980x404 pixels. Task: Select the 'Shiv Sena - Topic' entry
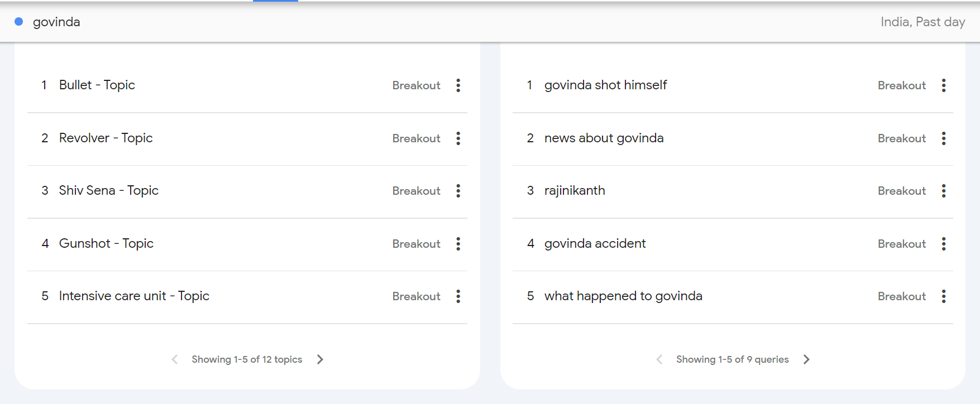(x=109, y=190)
